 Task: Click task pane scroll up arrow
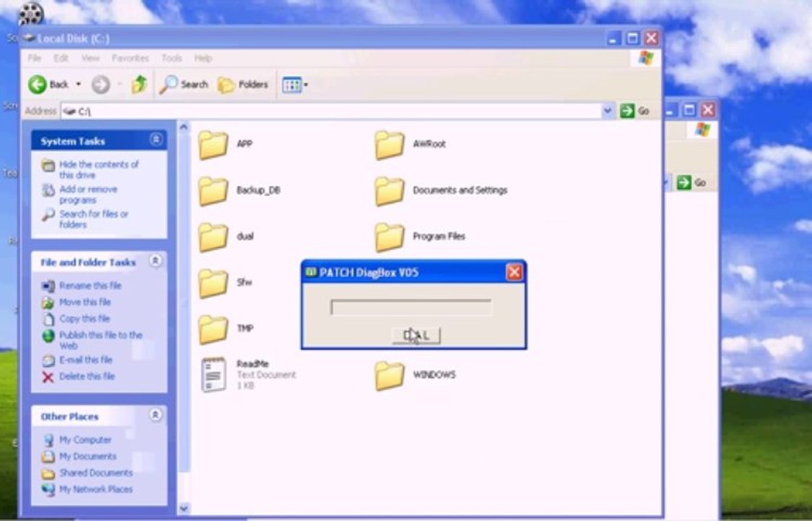coord(184,127)
